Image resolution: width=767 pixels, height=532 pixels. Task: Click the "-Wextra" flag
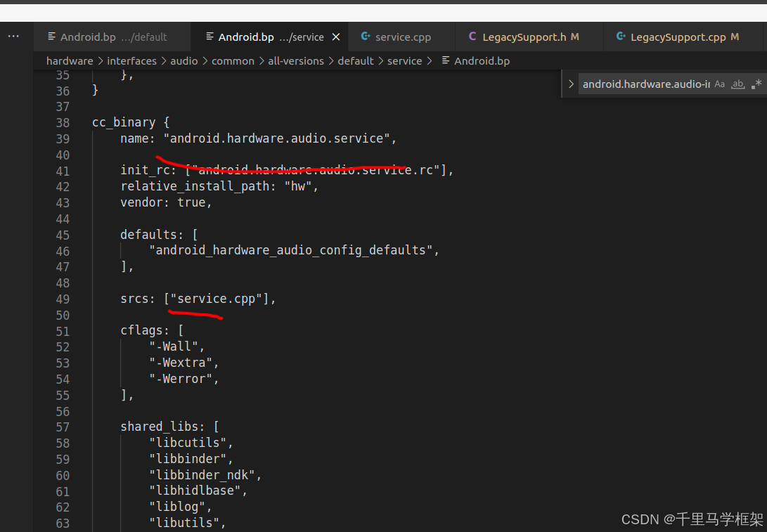(x=181, y=363)
